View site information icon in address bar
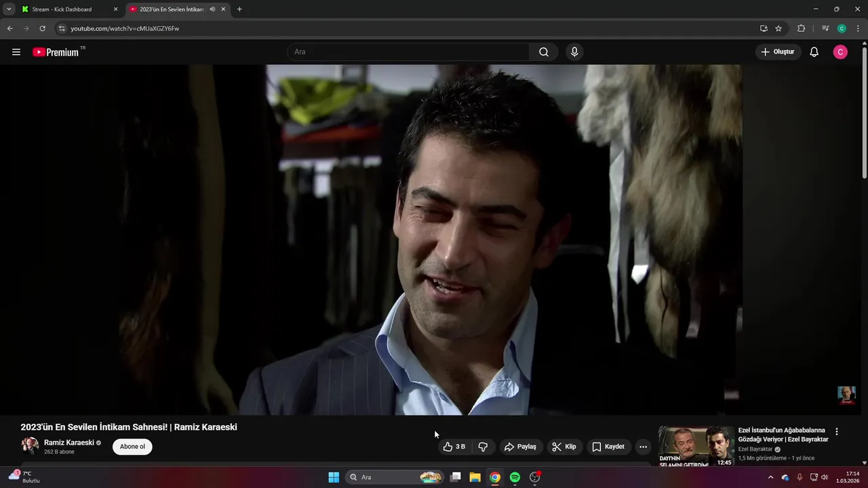This screenshot has width=868, height=488. coord(62,28)
